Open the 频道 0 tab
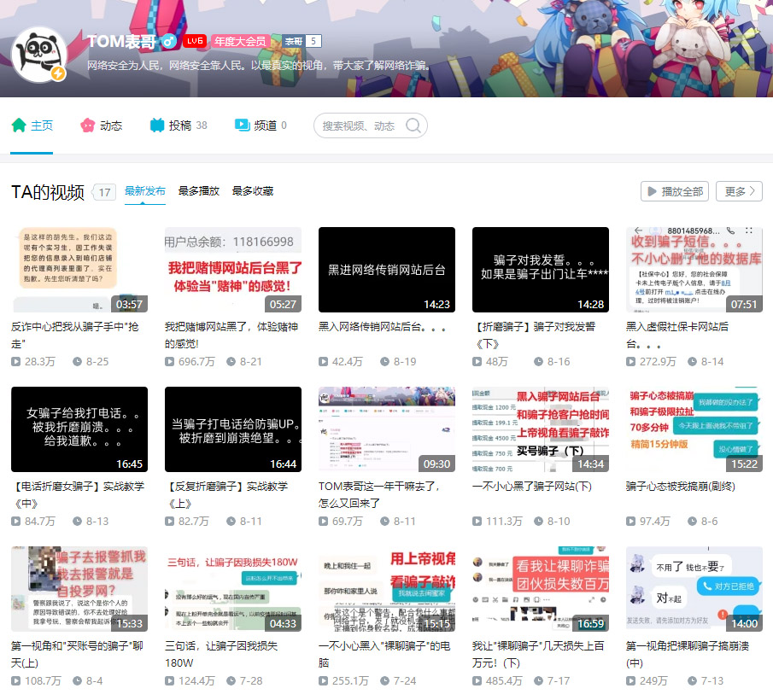773x700 pixels. (261, 126)
